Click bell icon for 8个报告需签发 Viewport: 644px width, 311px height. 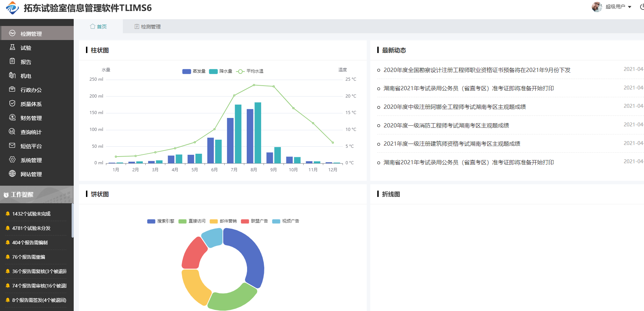8,300
